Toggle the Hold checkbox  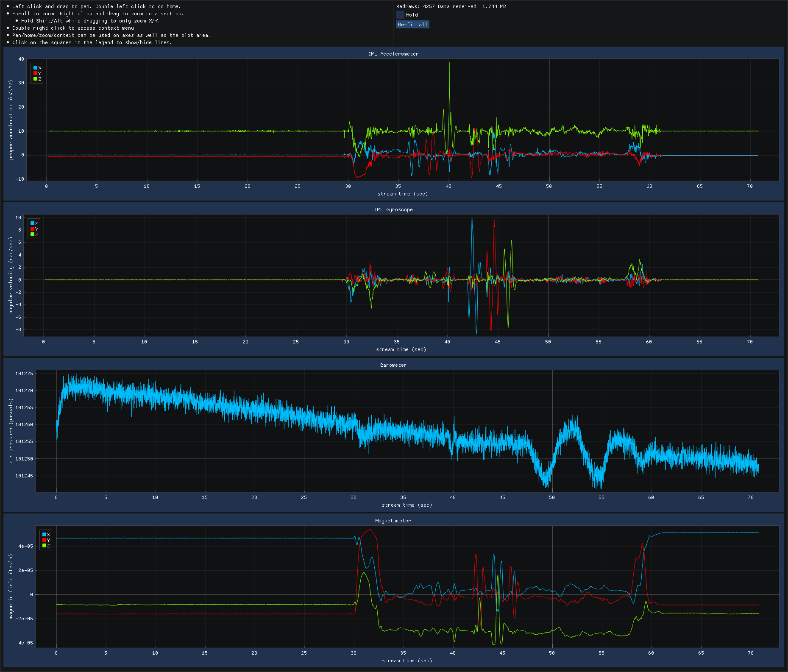click(400, 15)
